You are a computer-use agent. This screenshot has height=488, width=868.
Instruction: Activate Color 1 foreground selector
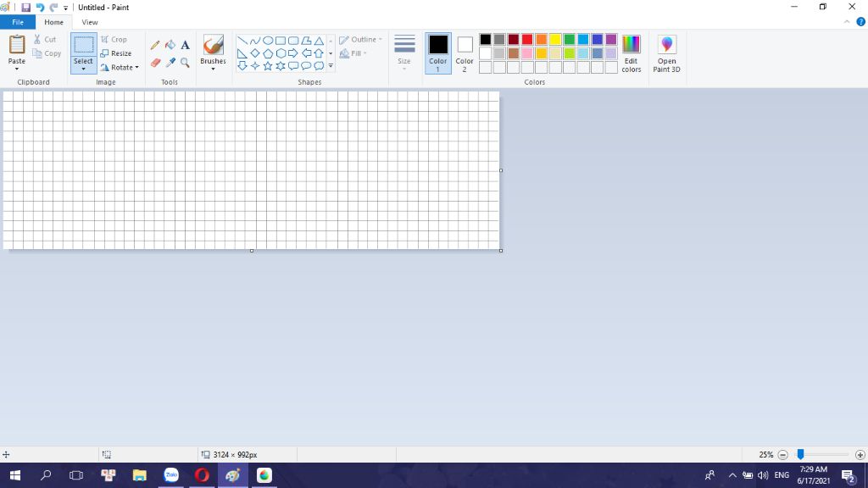[x=438, y=53]
